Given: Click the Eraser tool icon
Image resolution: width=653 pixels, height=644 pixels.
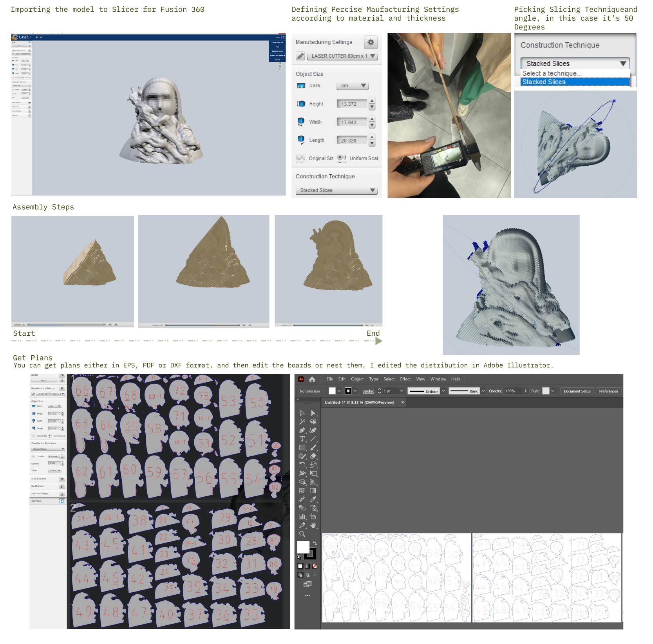Looking at the screenshot, I should pyautogui.click(x=313, y=456).
